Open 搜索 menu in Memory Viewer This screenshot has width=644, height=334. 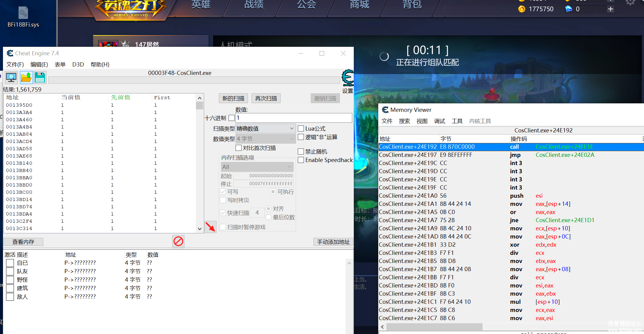404,121
